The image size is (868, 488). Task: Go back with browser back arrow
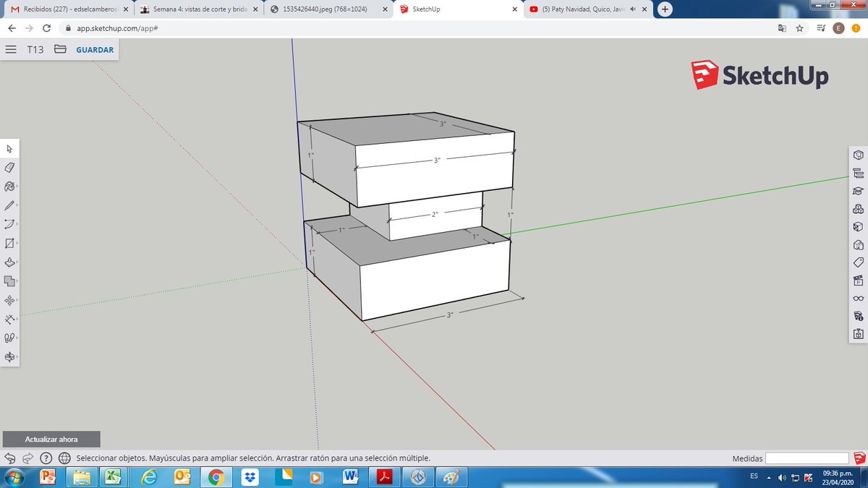click(x=12, y=28)
